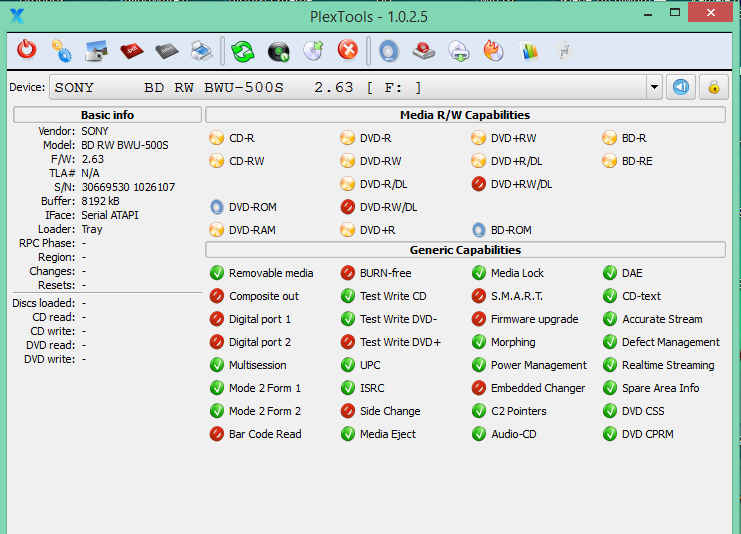Click the Media Eject capability label
The width and height of the screenshot is (741, 534).
coord(388,434)
